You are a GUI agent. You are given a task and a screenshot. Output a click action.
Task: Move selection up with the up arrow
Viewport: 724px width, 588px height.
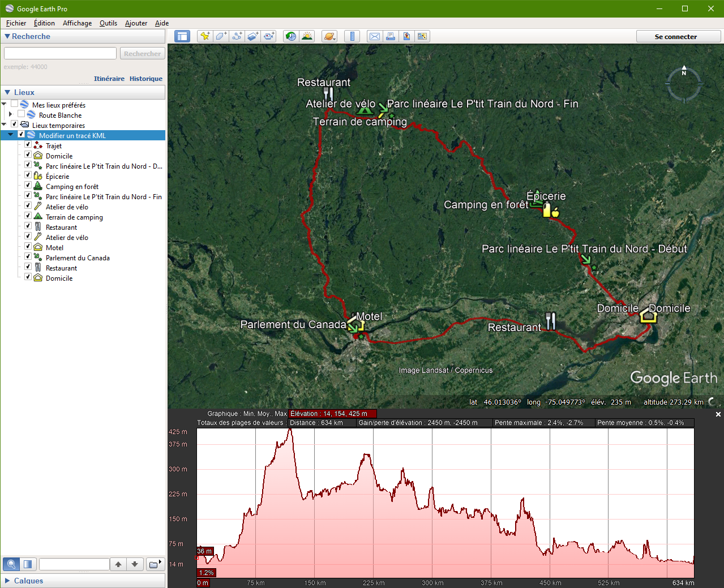click(x=118, y=564)
